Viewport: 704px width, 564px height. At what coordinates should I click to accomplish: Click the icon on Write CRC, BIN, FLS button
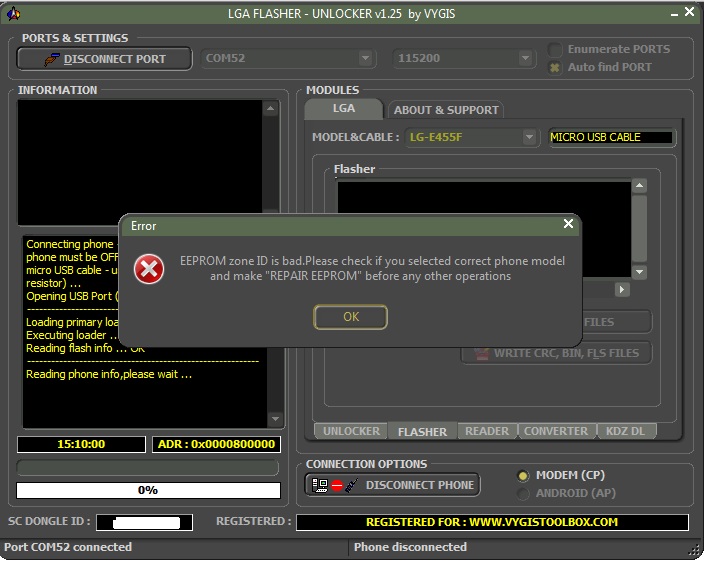482,353
